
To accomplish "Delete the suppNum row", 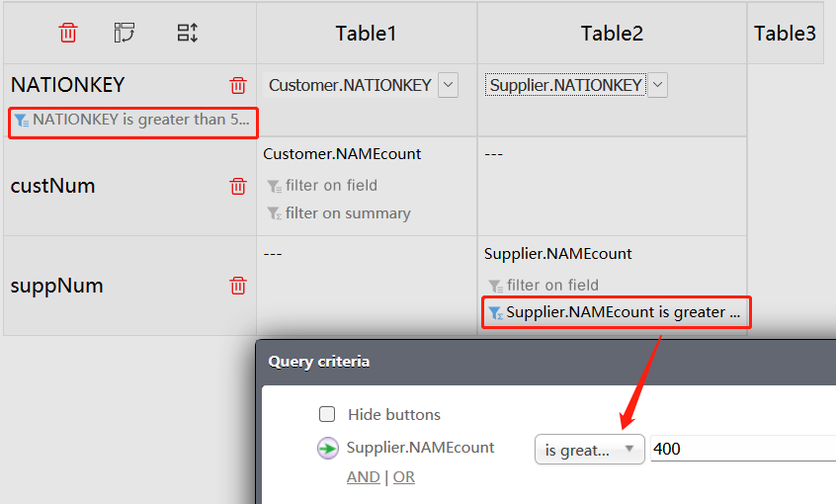I will [238, 286].
